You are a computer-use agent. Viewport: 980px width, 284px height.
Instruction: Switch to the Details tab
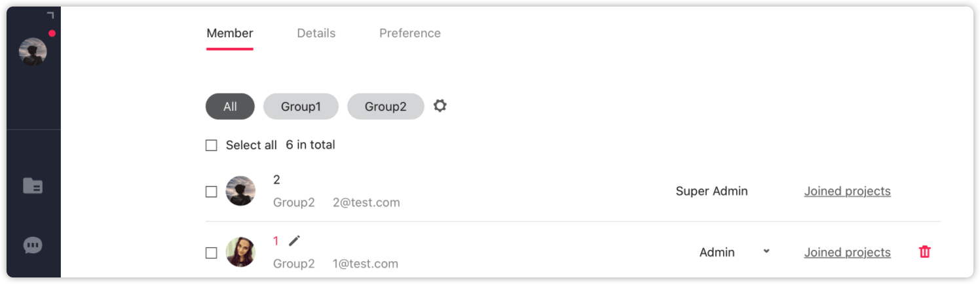pyautogui.click(x=316, y=33)
